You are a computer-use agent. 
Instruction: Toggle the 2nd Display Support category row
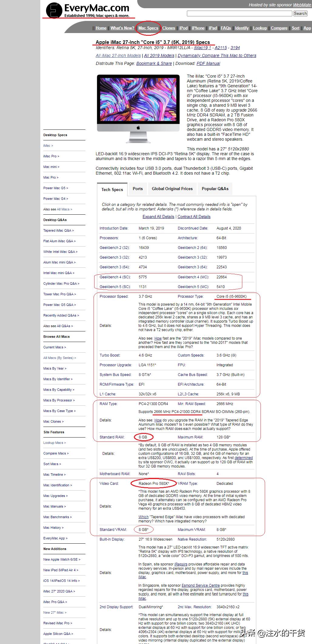tap(177, 607)
